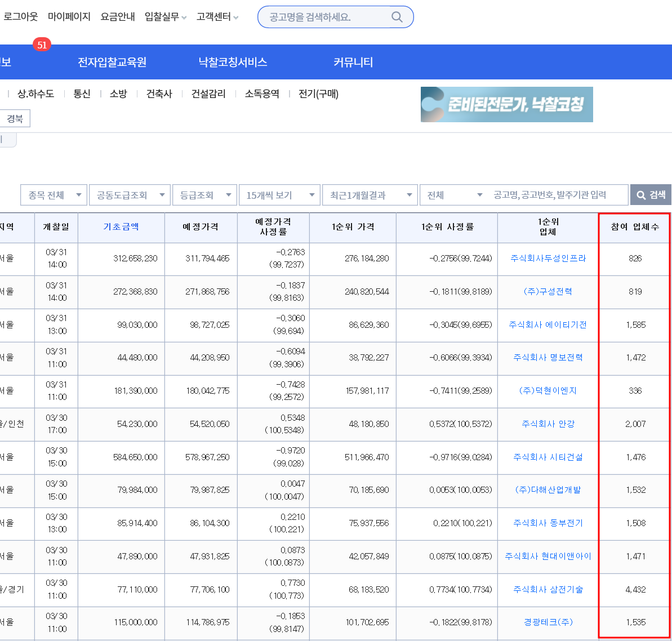Click the red 51 notification badge

coord(42,45)
